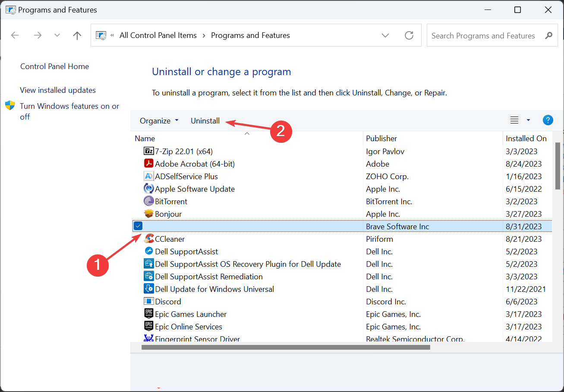Viewport: 564px width, 392px height.
Task: Click the BitTorrent program icon
Action: [149, 201]
